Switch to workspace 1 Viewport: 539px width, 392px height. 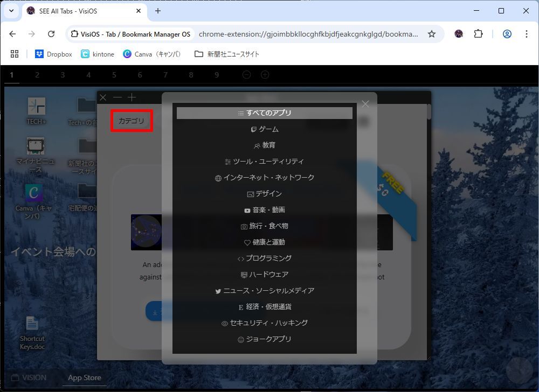[x=12, y=75]
